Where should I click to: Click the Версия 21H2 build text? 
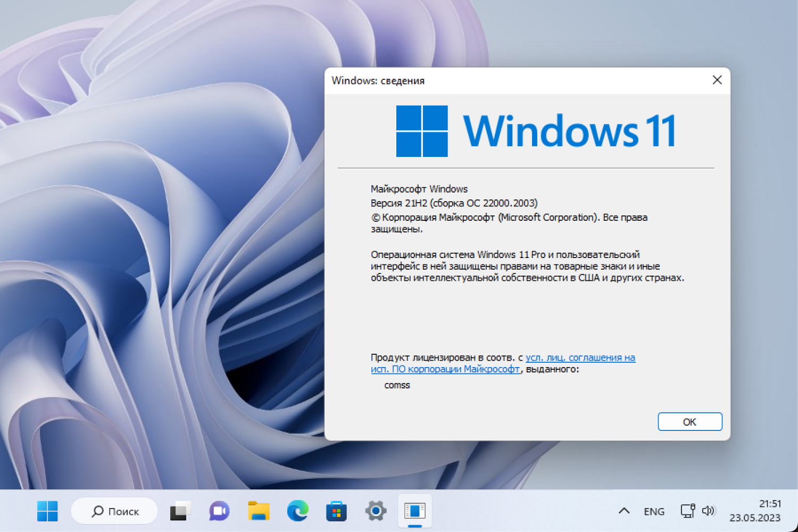(454, 203)
